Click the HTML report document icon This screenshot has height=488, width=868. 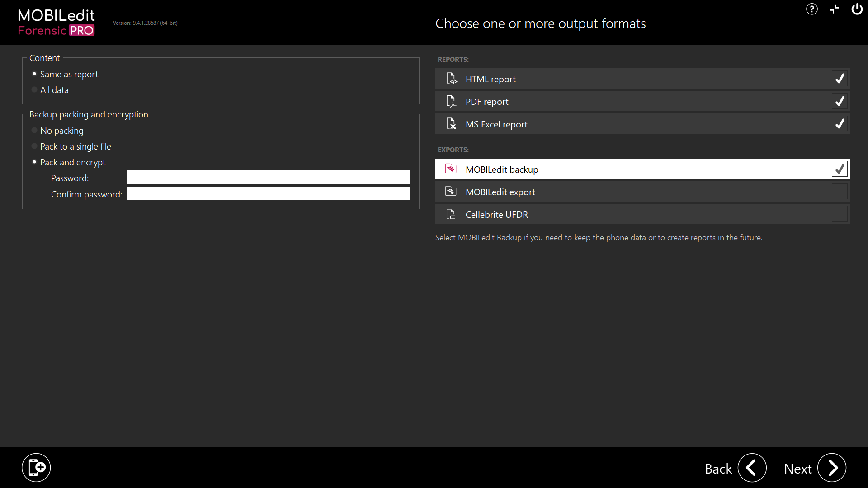tap(452, 78)
